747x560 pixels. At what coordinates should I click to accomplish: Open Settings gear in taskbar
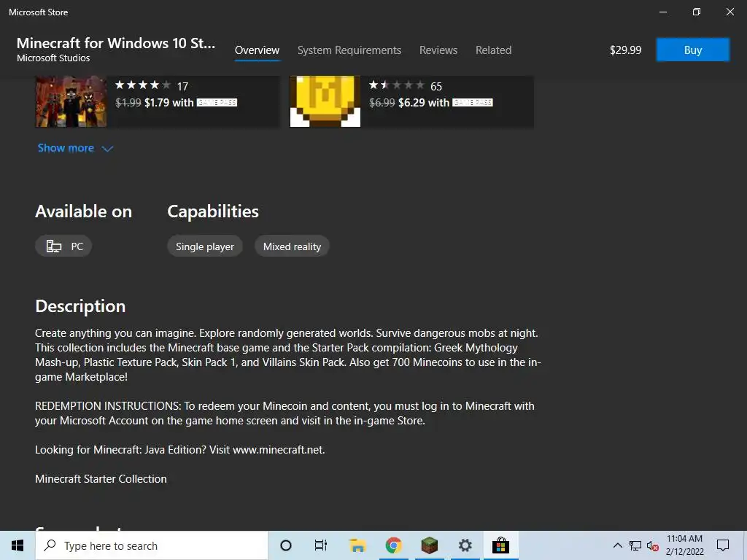point(465,545)
